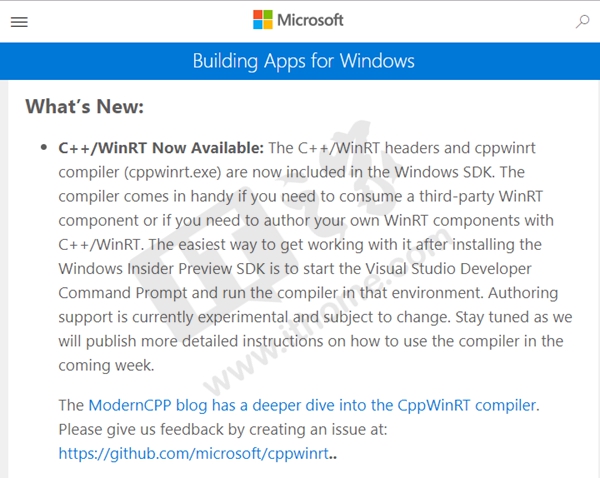
Task: Open the search magnifier icon
Action: point(583,21)
